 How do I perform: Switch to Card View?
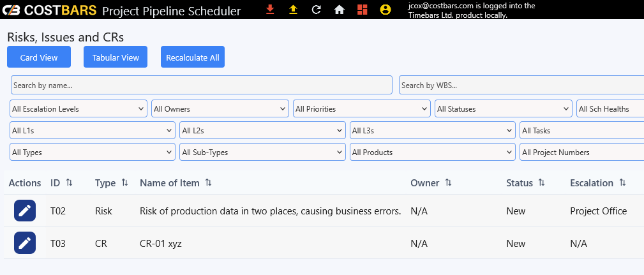39,57
